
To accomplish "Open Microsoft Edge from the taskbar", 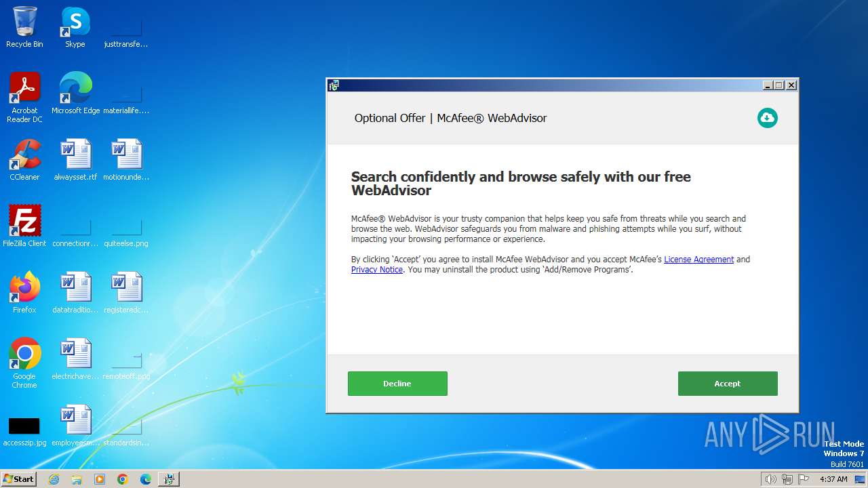I will point(146,479).
